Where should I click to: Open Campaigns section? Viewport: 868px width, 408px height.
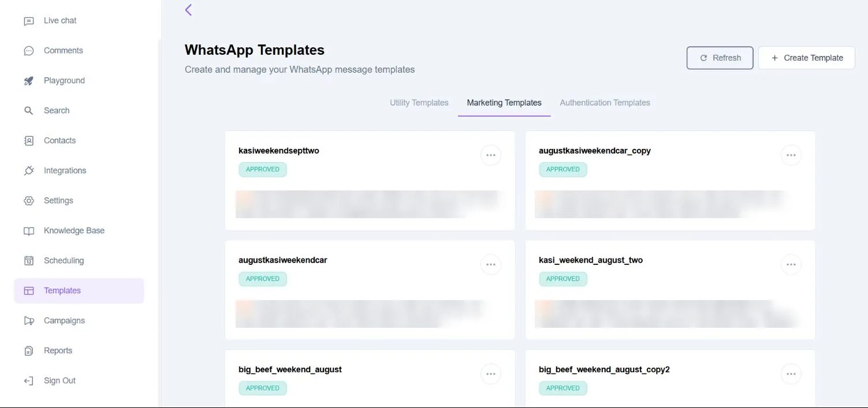[x=64, y=321]
